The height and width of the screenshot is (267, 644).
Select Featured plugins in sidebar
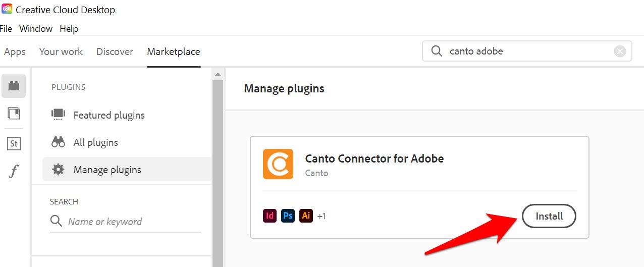point(109,115)
